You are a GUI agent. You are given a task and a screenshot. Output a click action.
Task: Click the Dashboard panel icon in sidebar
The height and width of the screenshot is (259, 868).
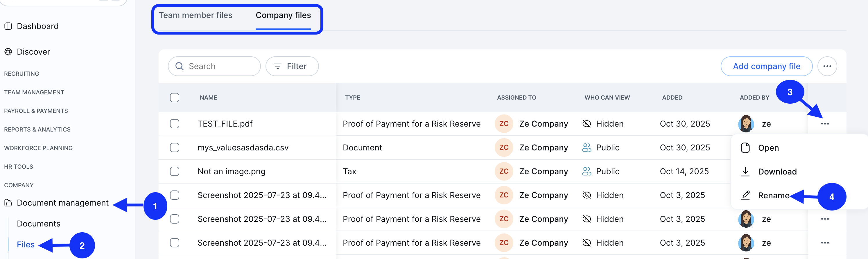[x=8, y=26]
